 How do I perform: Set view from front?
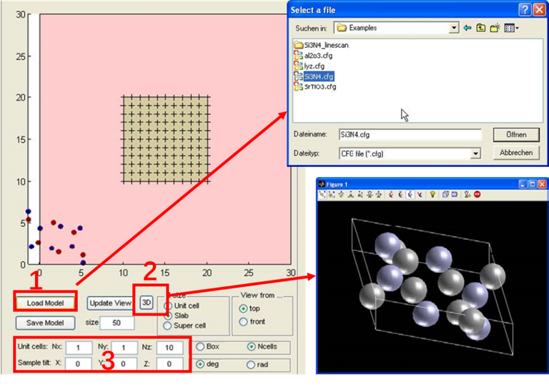(243, 322)
